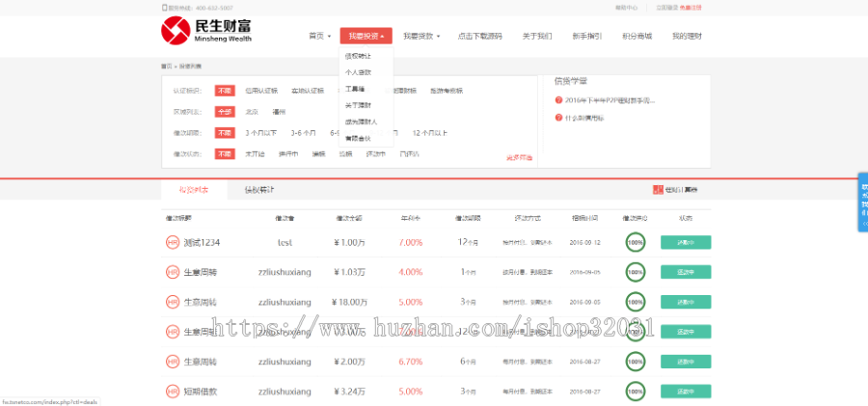
Task: Open the help center link
Action: coord(626,8)
